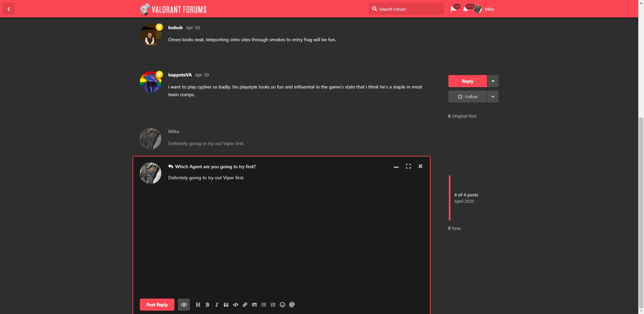Screen dimensions: 644x314
Task: Open the kappstaVA username link
Action: pos(180,75)
